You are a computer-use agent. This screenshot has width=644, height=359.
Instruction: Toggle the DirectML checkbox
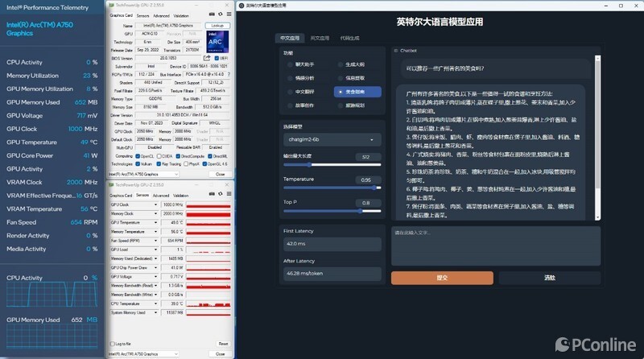coord(210,156)
